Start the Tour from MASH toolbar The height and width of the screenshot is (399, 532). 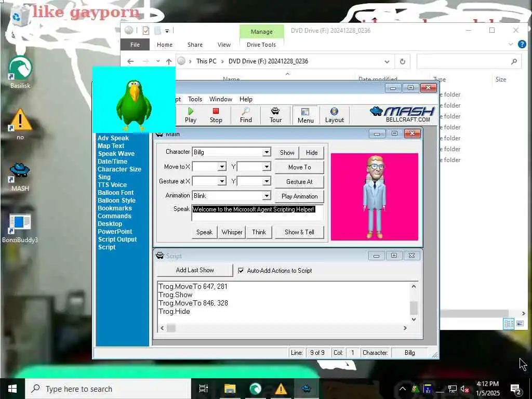[275, 115]
